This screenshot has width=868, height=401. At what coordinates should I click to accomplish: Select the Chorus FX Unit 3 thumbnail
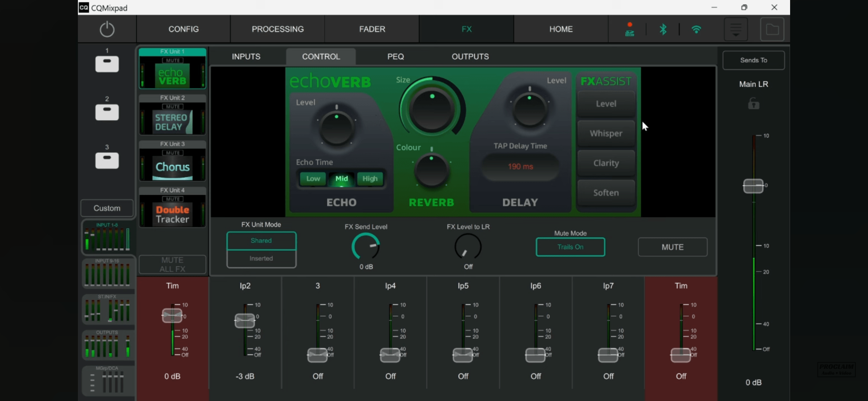pyautogui.click(x=172, y=161)
